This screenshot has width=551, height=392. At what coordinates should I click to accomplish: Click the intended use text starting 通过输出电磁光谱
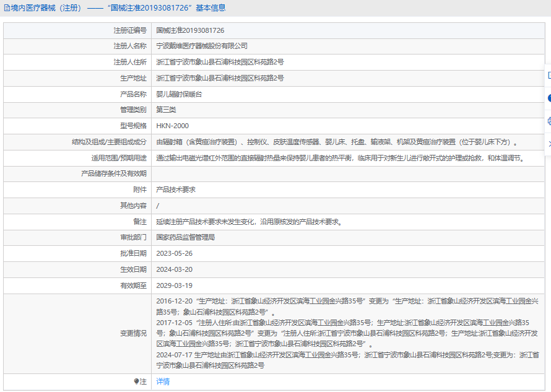pos(341,158)
